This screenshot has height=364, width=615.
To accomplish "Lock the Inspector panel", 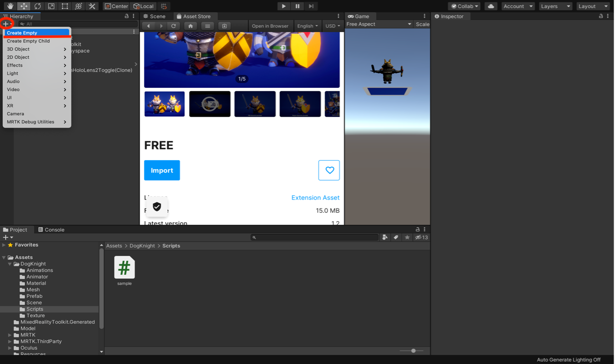I will (601, 16).
